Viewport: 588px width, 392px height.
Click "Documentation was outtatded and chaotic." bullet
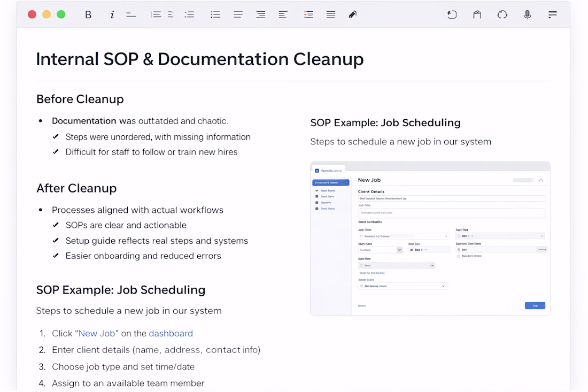pyautogui.click(x=140, y=121)
